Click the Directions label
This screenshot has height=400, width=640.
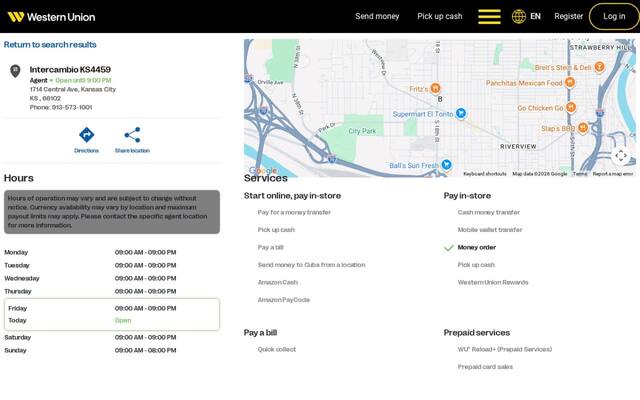(87, 151)
